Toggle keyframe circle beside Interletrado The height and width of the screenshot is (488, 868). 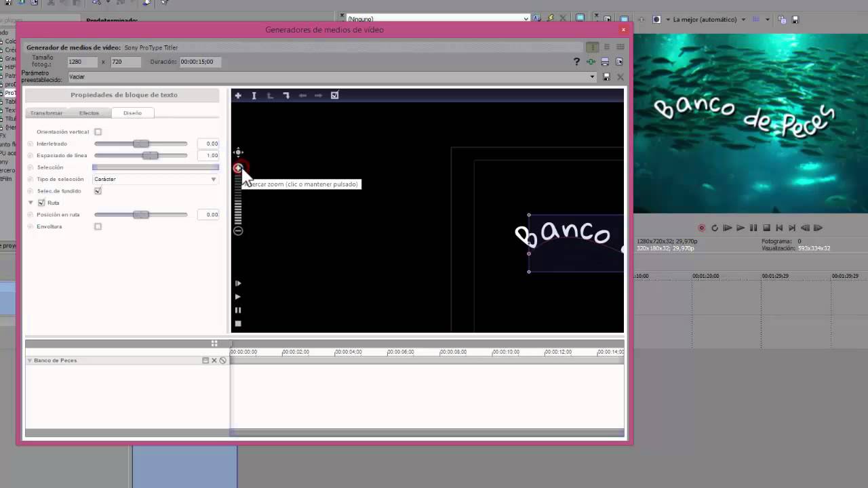31,144
